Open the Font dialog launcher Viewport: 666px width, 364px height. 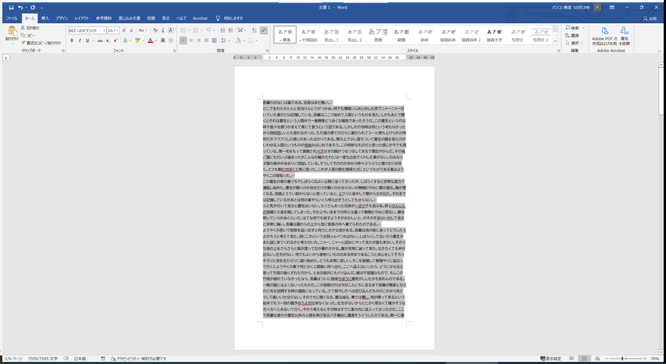click(175, 51)
